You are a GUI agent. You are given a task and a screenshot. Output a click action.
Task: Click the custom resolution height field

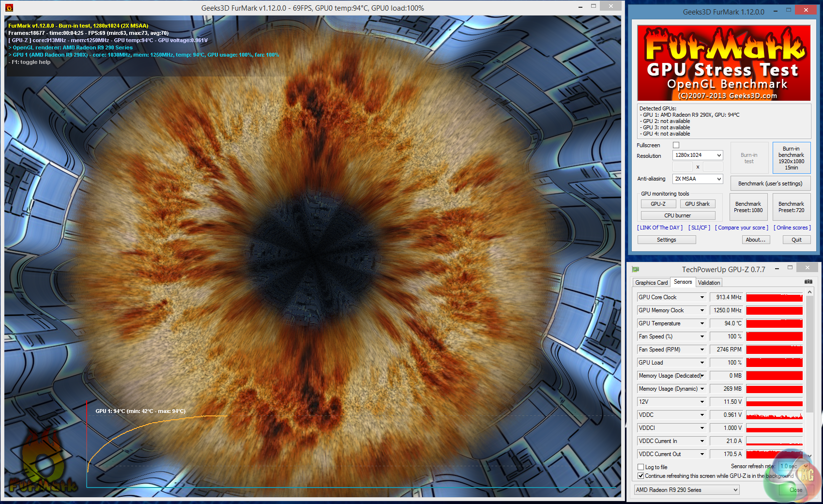[x=713, y=167]
